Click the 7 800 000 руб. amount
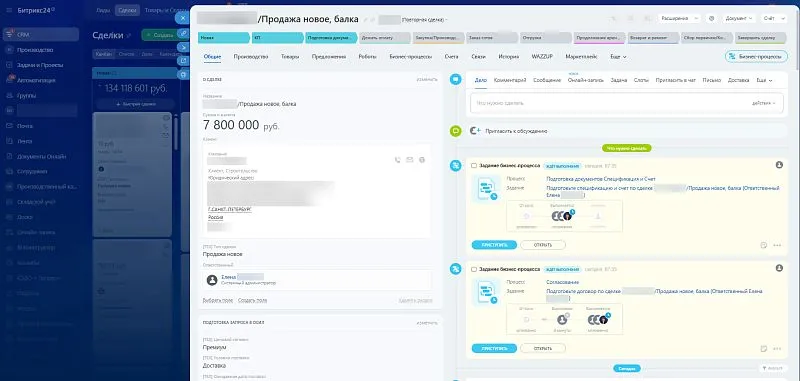This screenshot has width=800, height=381. 241,125
